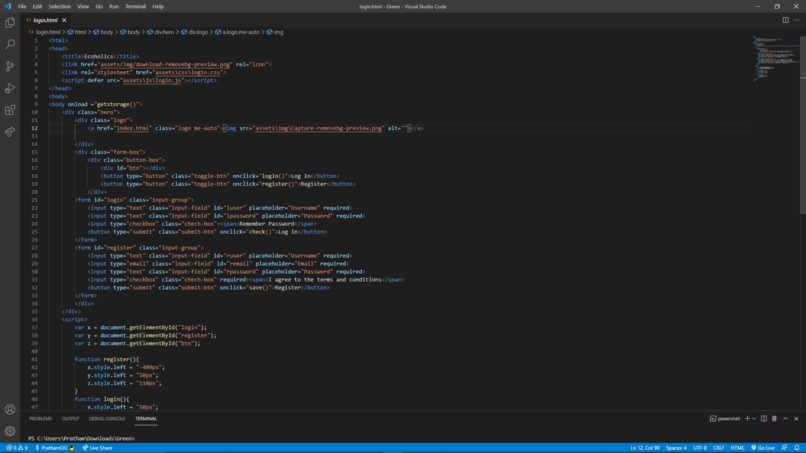Select HTML language mode in status bar

point(737,448)
